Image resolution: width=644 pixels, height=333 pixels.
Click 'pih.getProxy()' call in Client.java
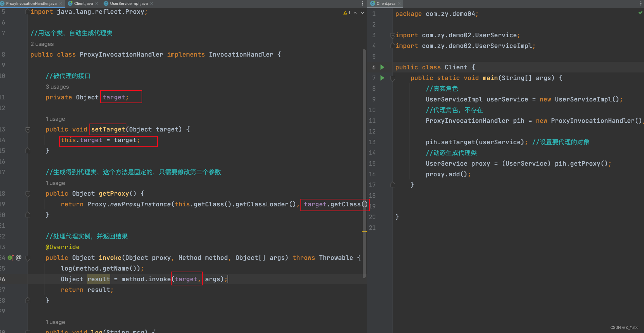click(x=581, y=164)
